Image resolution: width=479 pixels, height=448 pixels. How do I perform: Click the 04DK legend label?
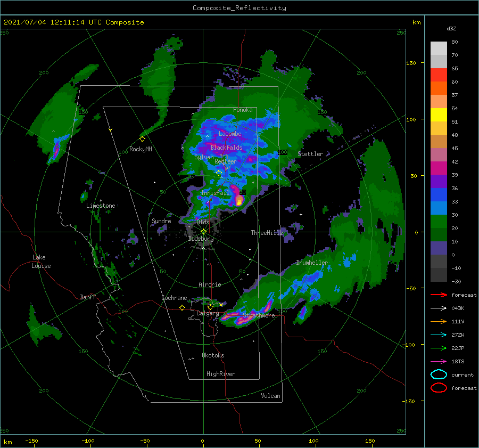pos(458,308)
